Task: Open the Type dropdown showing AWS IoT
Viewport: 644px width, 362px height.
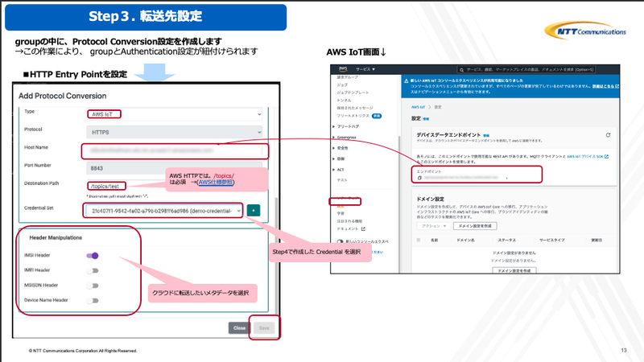Action: (174, 114)
